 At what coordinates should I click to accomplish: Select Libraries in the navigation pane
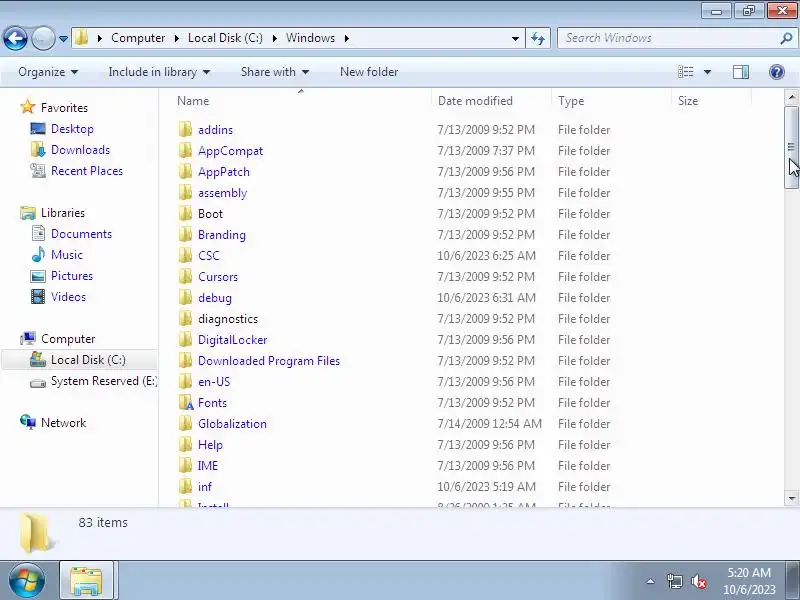(x=63, y=212)
